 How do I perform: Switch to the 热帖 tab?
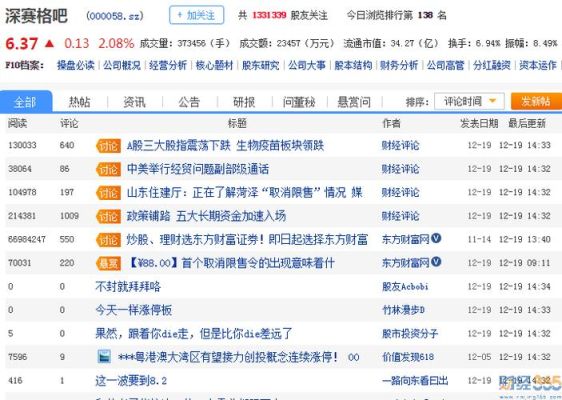80,102
